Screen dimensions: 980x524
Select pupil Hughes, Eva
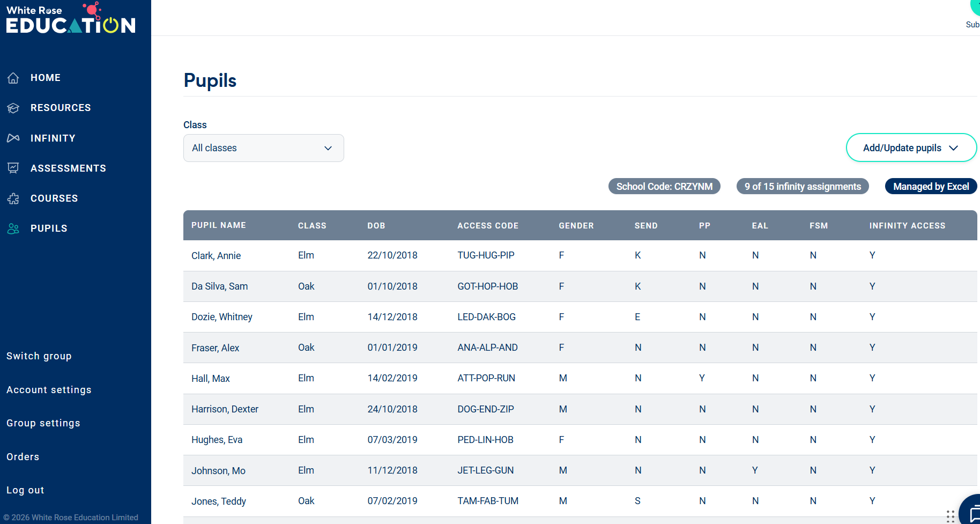click(x=217, y=440)
